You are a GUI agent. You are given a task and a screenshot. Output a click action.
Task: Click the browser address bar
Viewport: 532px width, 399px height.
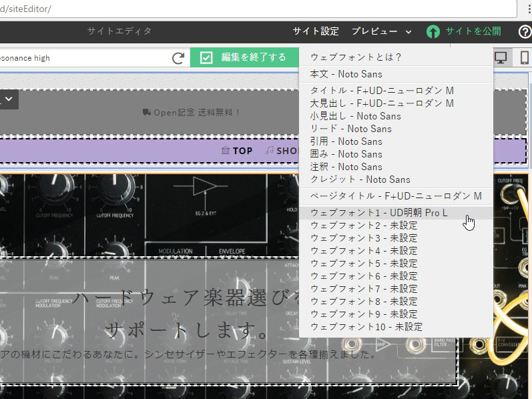point(258,9)
